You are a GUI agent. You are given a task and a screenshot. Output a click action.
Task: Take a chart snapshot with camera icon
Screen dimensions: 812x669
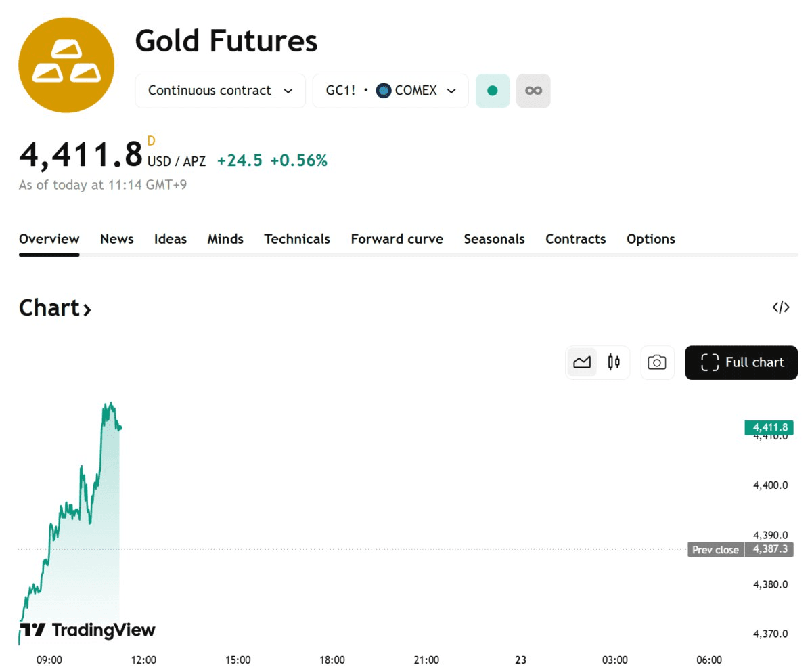pos(657,362)
